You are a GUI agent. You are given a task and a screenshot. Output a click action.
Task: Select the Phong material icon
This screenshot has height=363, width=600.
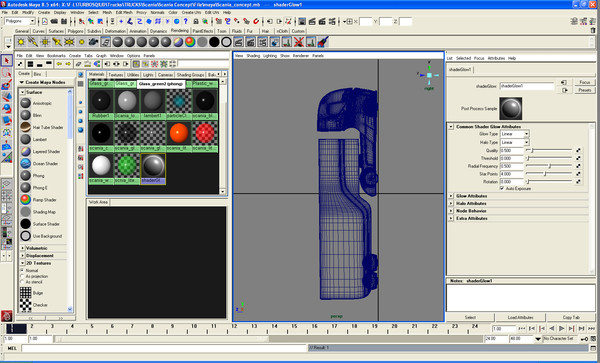[x=26, y=176]
